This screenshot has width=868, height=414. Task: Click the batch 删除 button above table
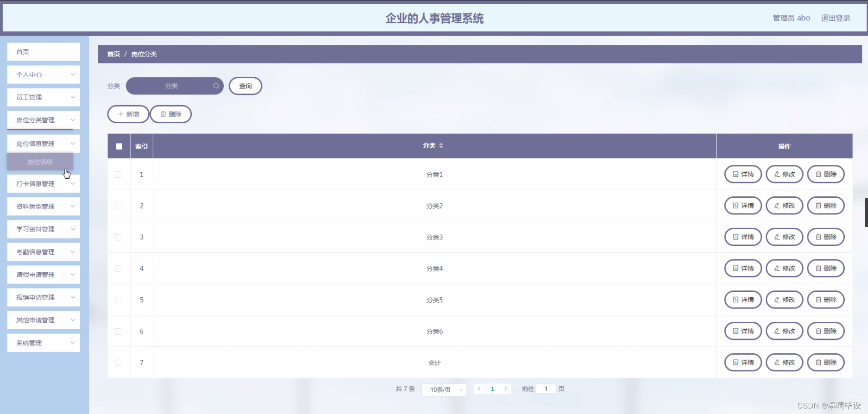pyautogui.click(x=170, y=114)
